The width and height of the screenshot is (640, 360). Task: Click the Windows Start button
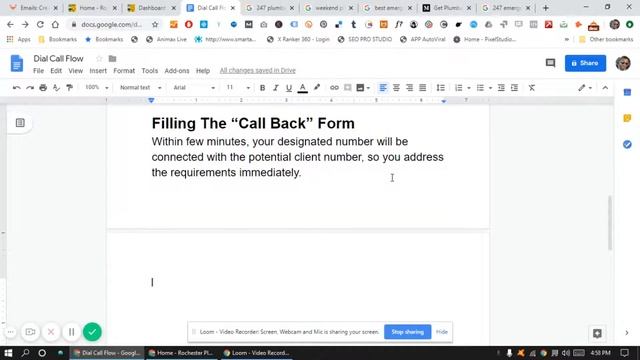[8, 353]
